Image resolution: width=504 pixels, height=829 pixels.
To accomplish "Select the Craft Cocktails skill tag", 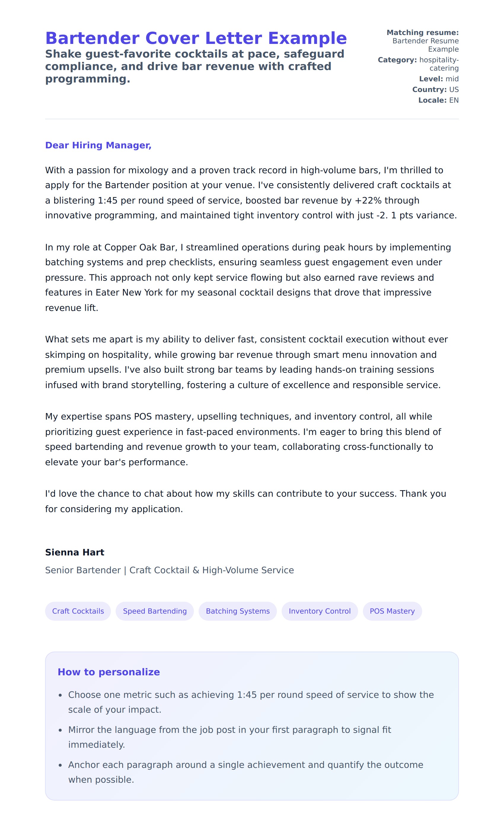I will 78,611.
